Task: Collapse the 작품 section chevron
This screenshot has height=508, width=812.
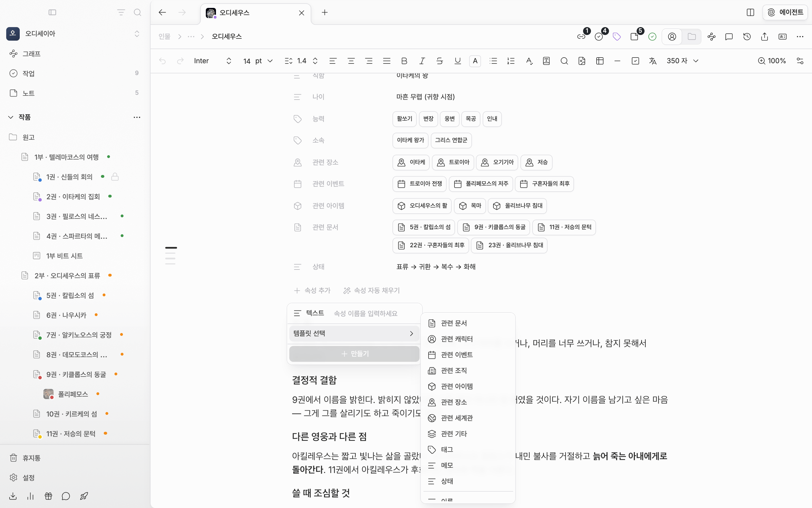Action: point(11,117)
